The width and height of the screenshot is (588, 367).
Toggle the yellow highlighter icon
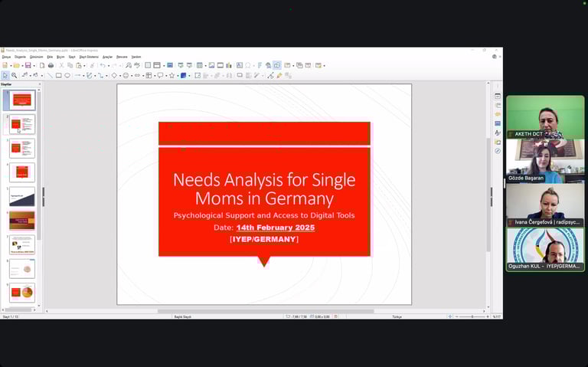tap(279, 75)
